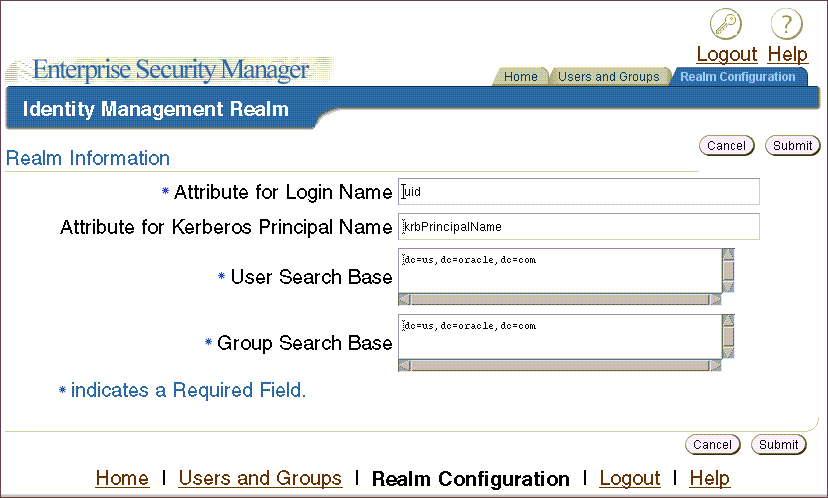Switch to the Users and Groups tab

[x=608, y=77]
